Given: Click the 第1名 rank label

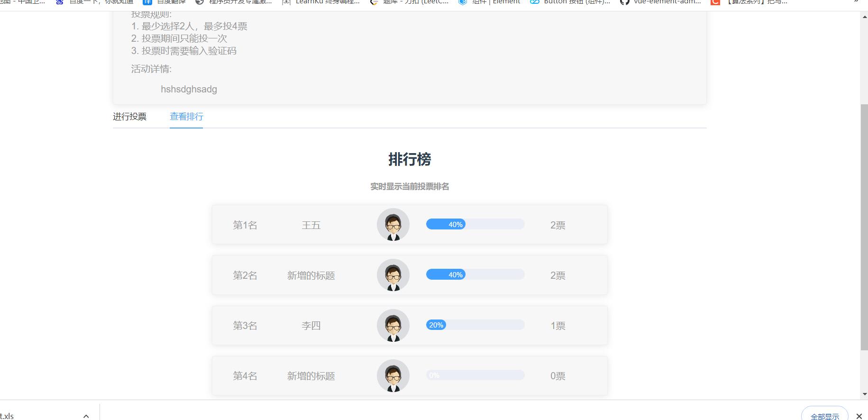Looking at the screenshot, I should click(x=245, y=225).
